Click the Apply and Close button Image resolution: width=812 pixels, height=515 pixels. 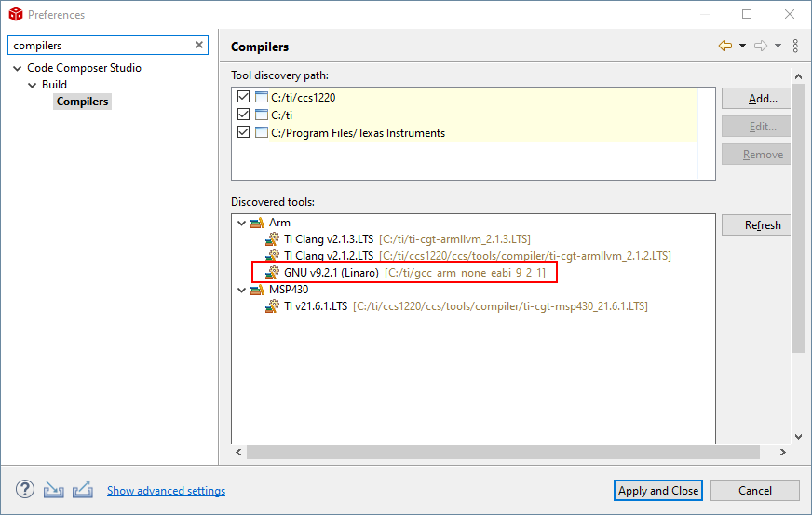click(x=658, y=490)
